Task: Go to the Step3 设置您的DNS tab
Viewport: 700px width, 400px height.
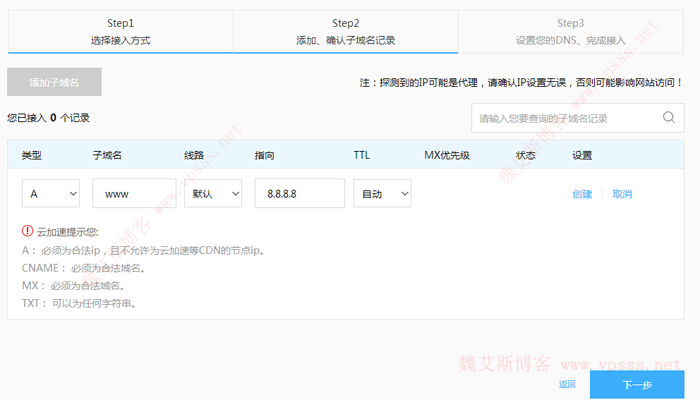Action: pos(571,31)
